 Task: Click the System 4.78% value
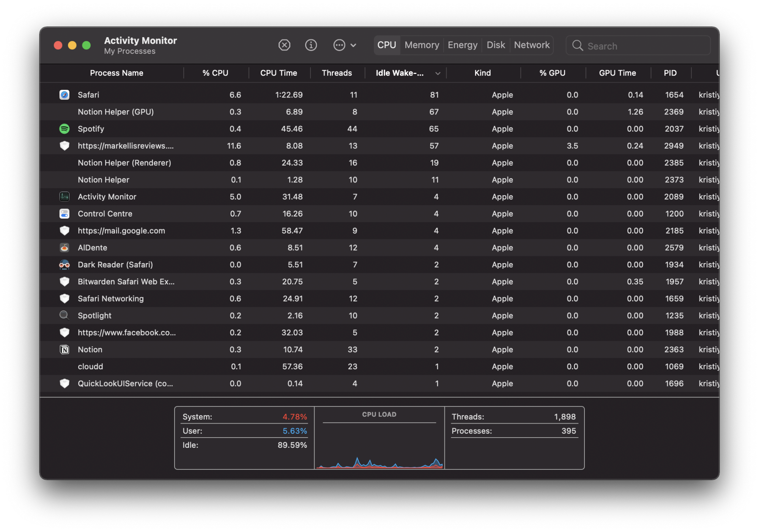(x=294, y=417)
